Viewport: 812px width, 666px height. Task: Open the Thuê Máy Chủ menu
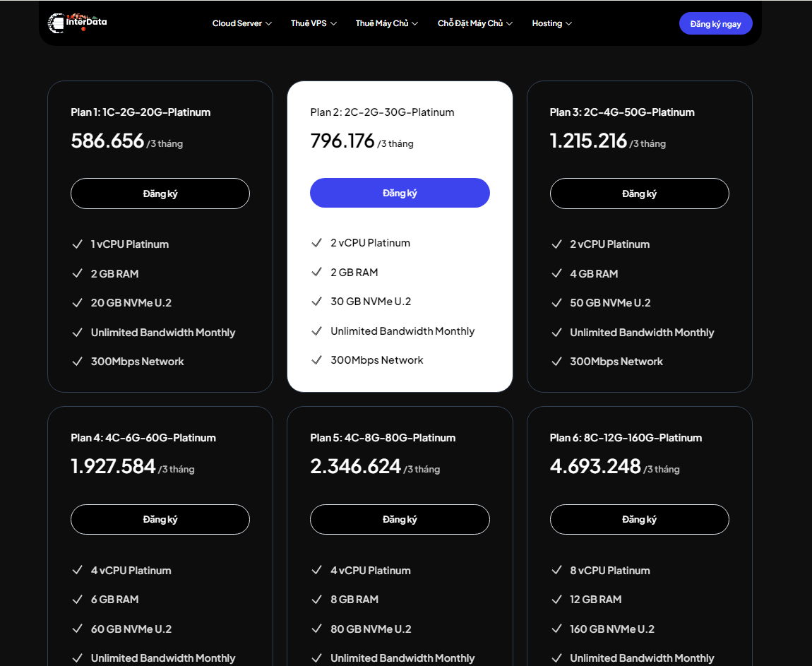(x=386, y=23)
